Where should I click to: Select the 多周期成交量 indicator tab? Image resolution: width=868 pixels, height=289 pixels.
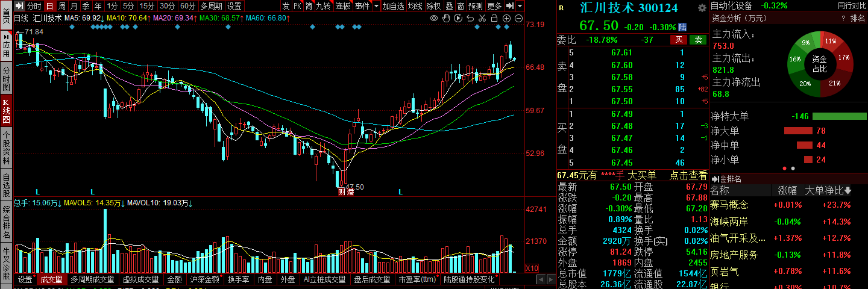click(x=92, y=279)
